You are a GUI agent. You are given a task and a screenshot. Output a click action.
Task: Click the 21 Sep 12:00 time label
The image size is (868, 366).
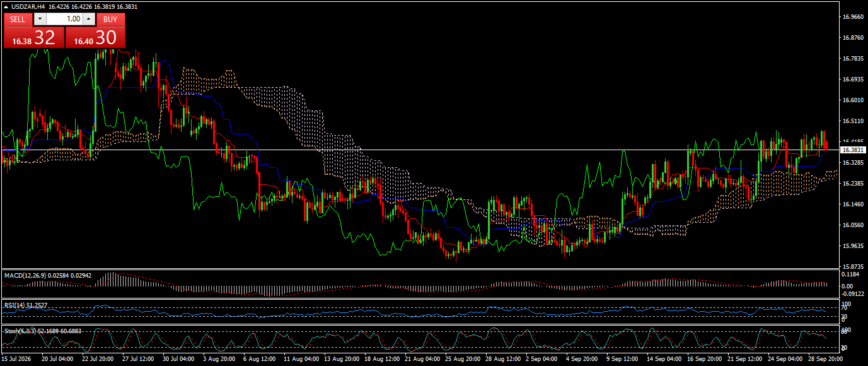click(743, 359)
